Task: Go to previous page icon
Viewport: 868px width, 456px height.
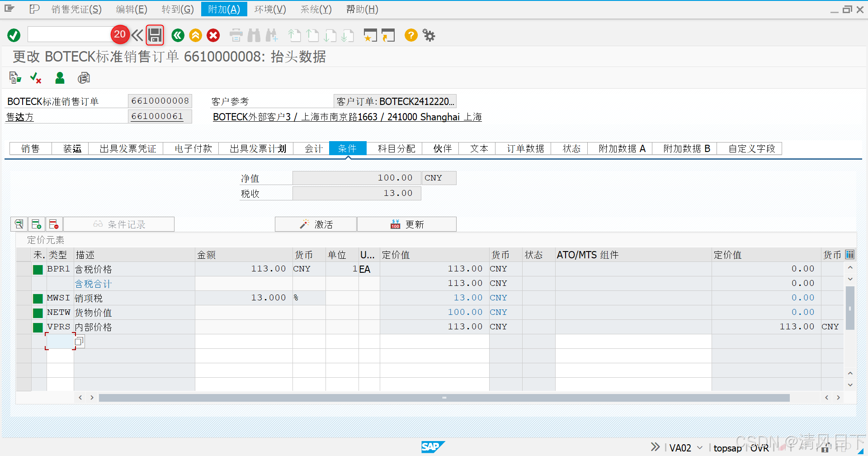Action: (312, 35)
